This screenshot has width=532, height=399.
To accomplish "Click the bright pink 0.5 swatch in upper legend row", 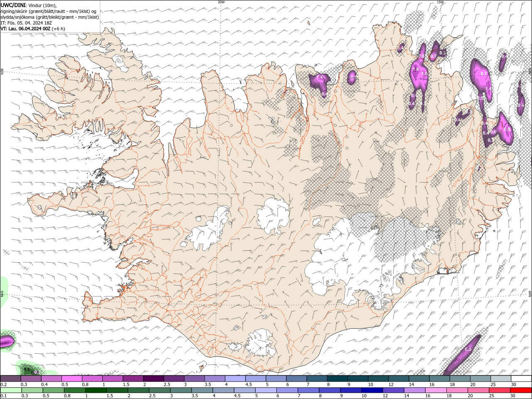I will coord(71,378).
